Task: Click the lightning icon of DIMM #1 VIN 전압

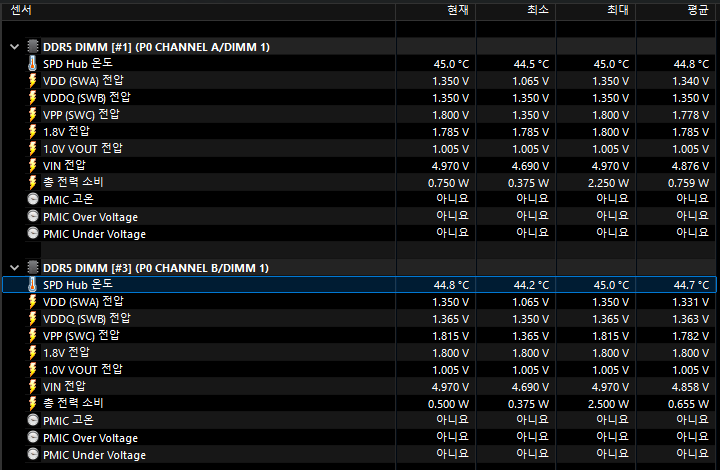Action: (x=33, y=165)
